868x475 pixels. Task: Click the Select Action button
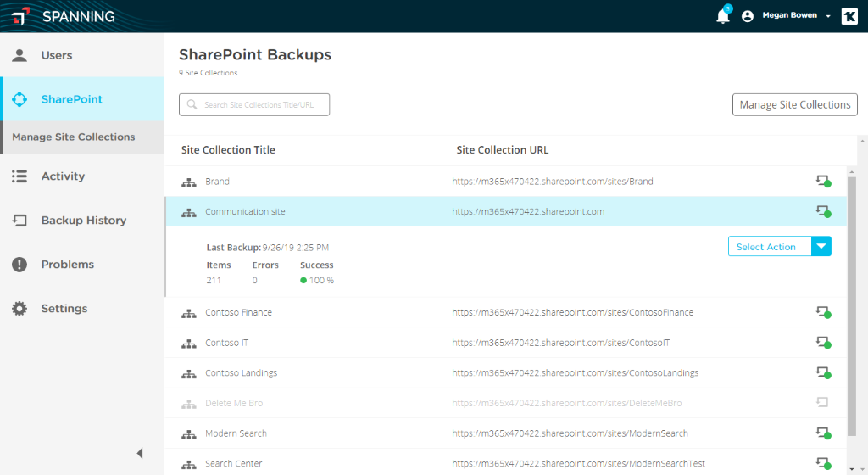pyautogui.click(x=770, y=246)
